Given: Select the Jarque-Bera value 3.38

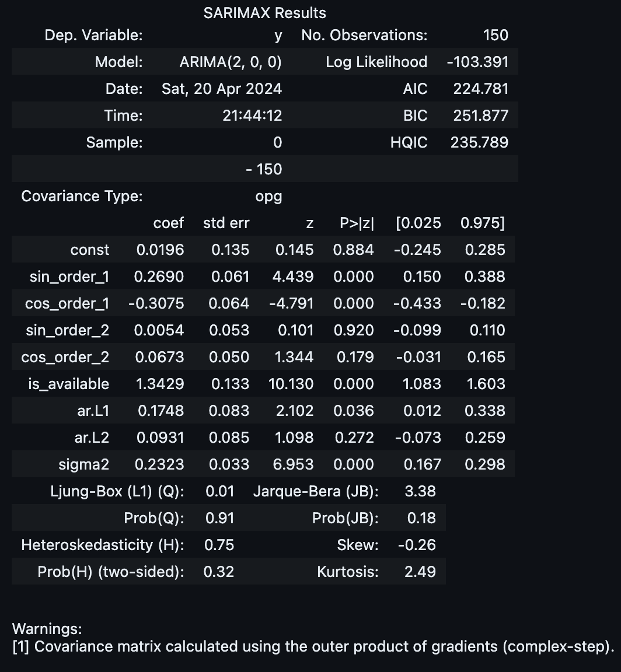Looking at the screenshot, I should point(420,491).
